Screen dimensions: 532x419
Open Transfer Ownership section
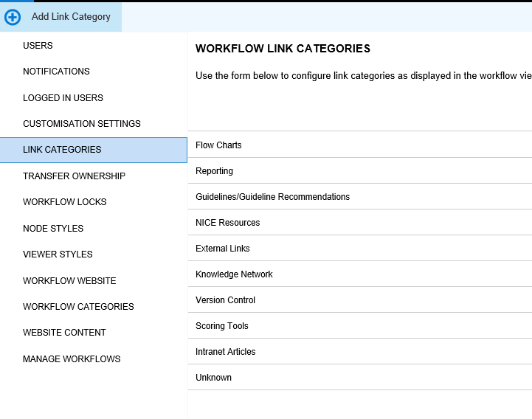click(74, 176)
